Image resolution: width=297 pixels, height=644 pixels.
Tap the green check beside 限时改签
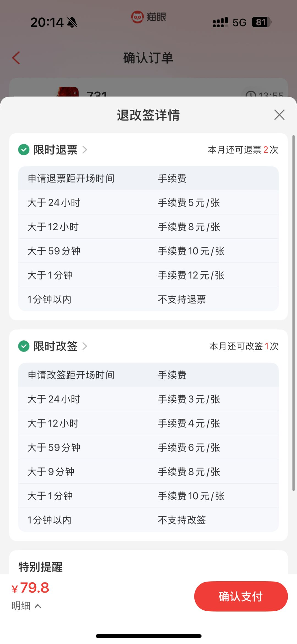(24, 346)
